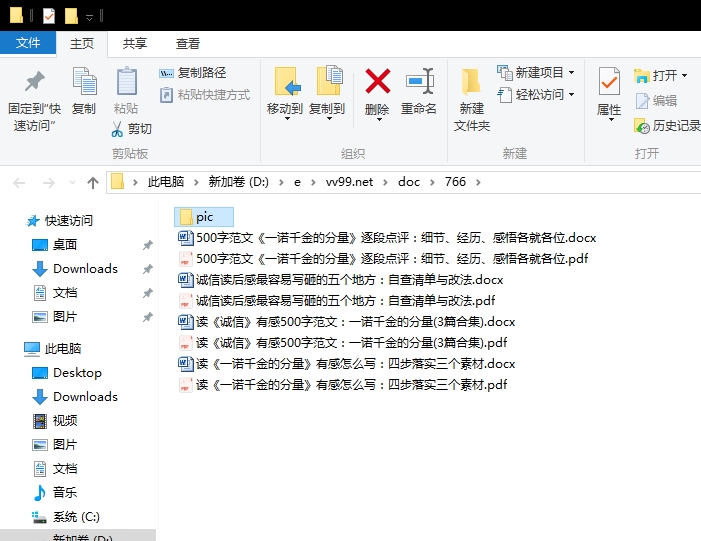Open the pic folder
This screenshot has width=701, height=541.
204,217
